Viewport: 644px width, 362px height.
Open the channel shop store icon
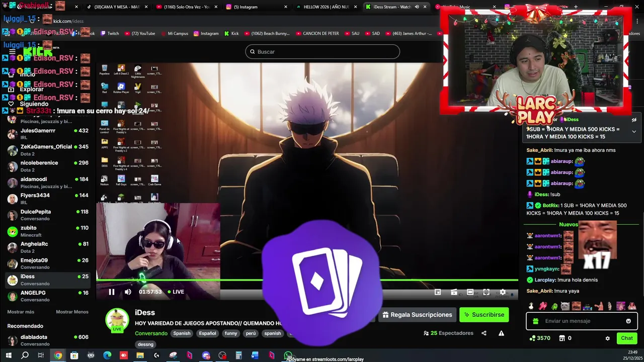click(562, 338)
